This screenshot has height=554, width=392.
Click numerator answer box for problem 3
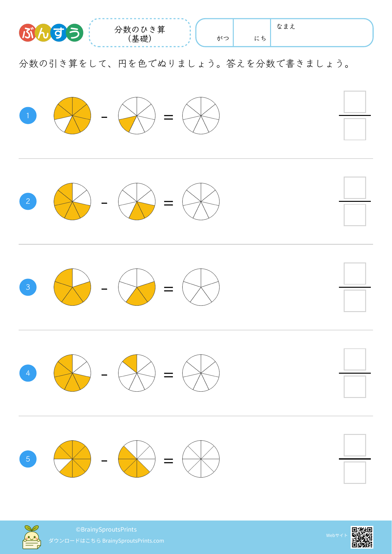coord(355,274)
